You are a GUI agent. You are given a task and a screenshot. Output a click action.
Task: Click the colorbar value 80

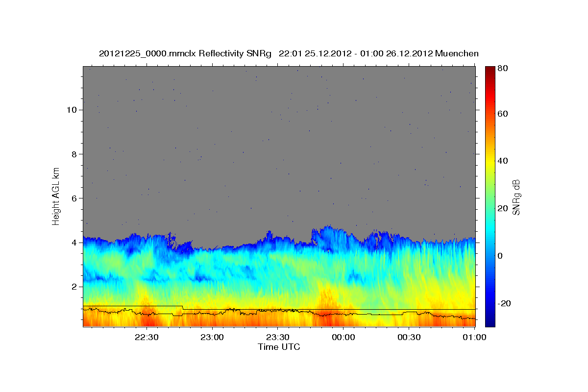coord(503,69)
